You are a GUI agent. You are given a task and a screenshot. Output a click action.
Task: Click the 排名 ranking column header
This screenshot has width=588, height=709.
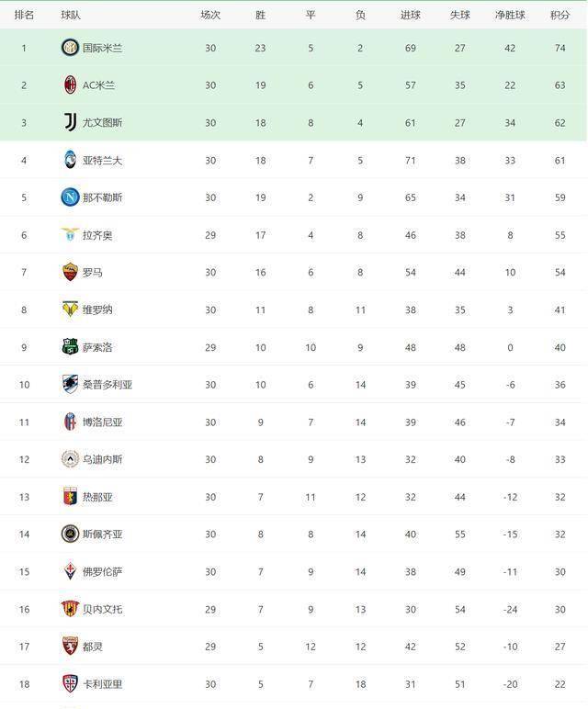(x=24, y=15)
